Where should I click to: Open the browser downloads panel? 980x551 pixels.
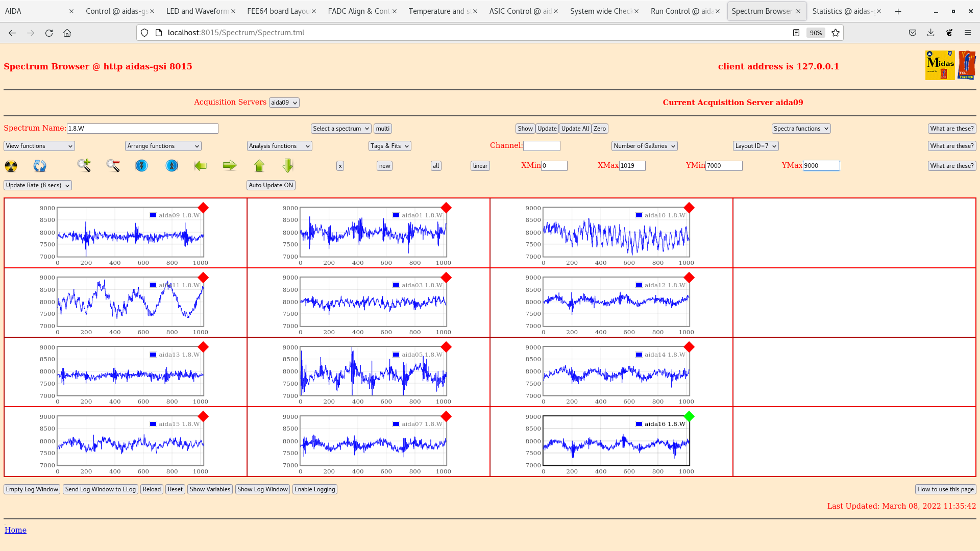[931, 33]
